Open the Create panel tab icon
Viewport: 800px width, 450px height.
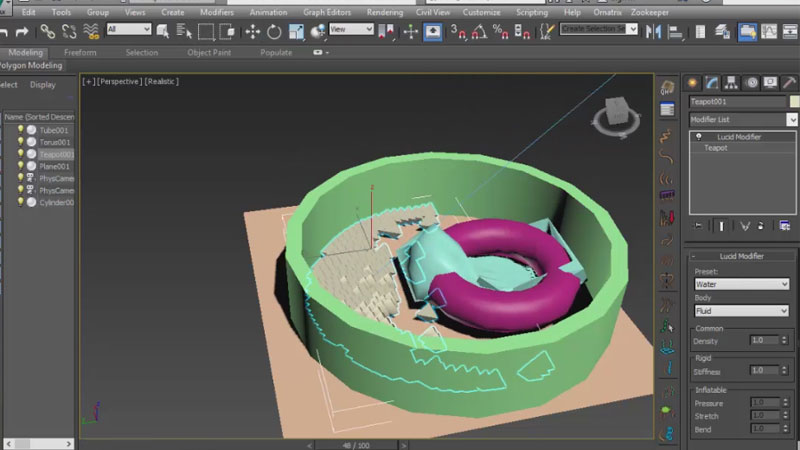click(x=693, y=82)
